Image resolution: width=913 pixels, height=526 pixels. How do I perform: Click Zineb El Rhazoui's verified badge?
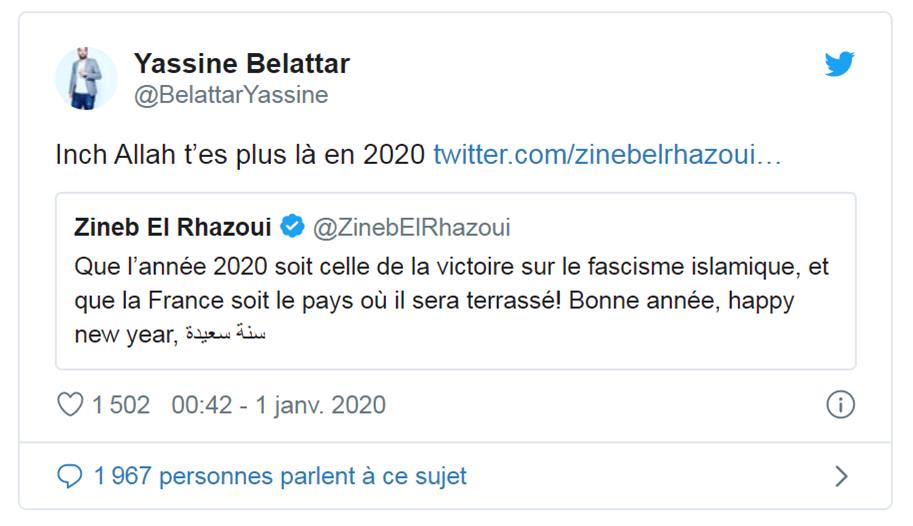click(292, 228)
